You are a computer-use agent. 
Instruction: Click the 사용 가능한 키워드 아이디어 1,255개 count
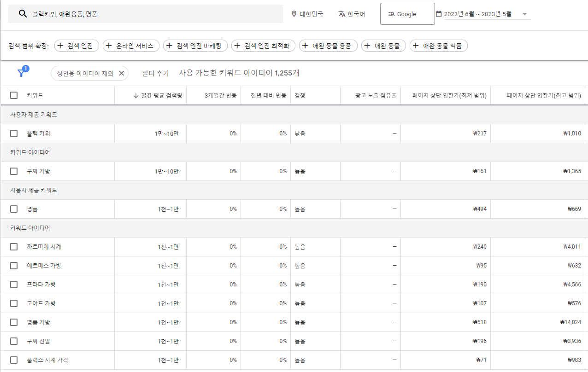239,73
